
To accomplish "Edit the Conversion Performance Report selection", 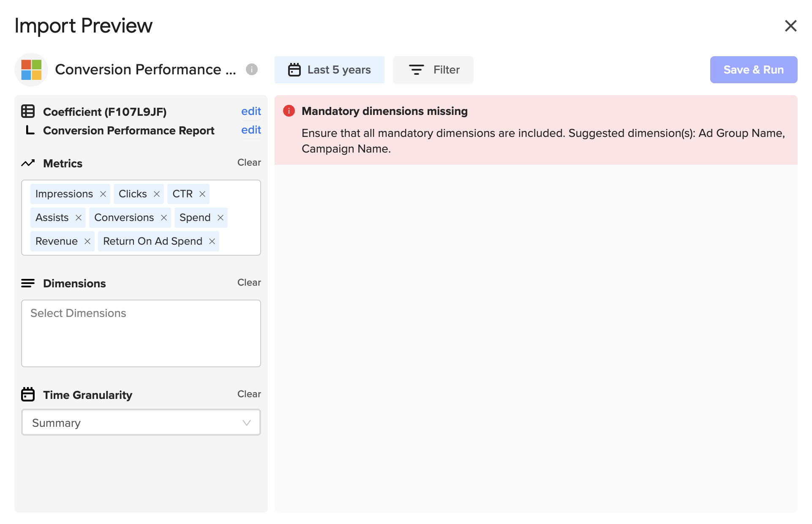I will [x=251, y=130].
